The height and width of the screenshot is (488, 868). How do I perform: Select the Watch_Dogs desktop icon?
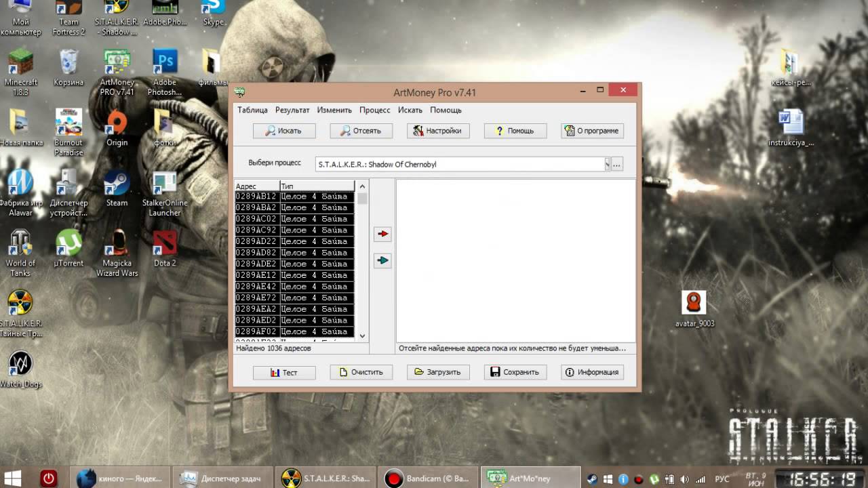[20, 370]
